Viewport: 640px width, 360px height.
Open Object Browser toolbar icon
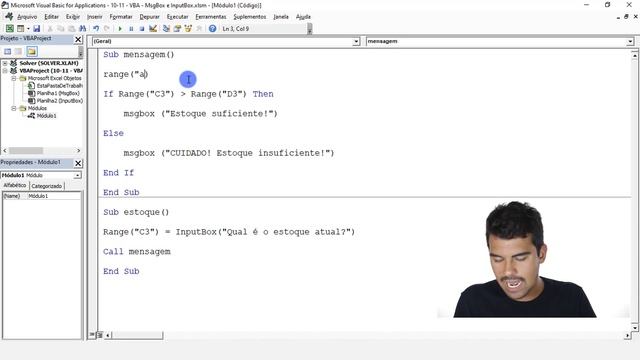point(188,29)
